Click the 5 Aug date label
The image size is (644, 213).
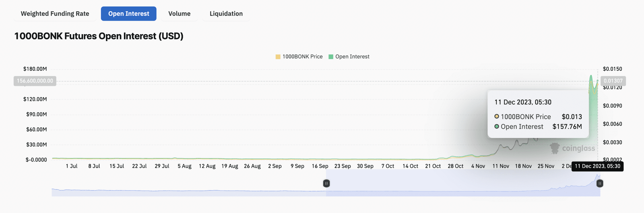[x=184, y=166]
